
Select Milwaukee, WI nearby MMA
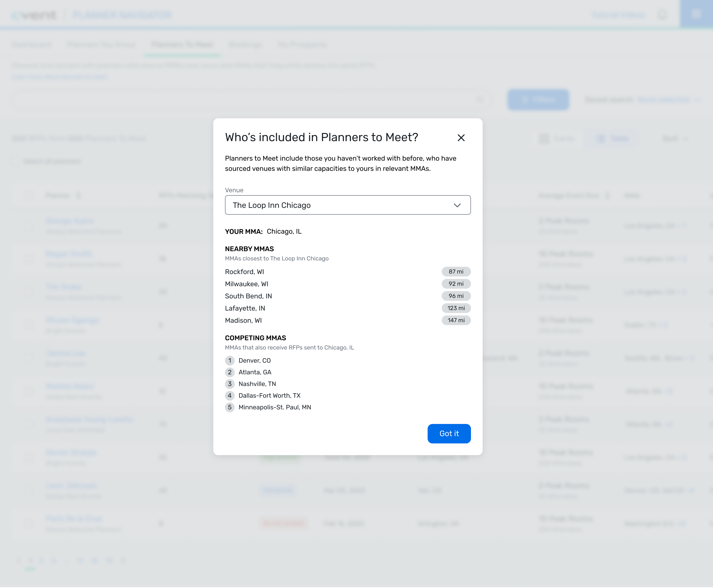click(x=246, y=284)
